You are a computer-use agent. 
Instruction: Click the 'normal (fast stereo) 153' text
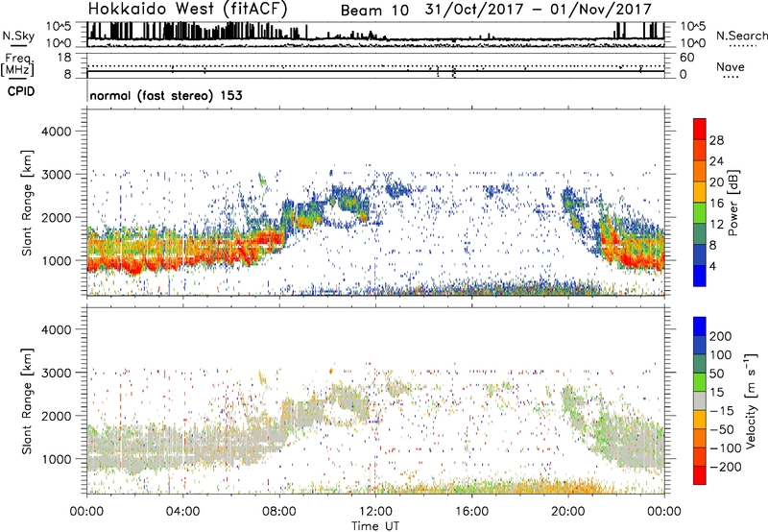pos(166,96)
